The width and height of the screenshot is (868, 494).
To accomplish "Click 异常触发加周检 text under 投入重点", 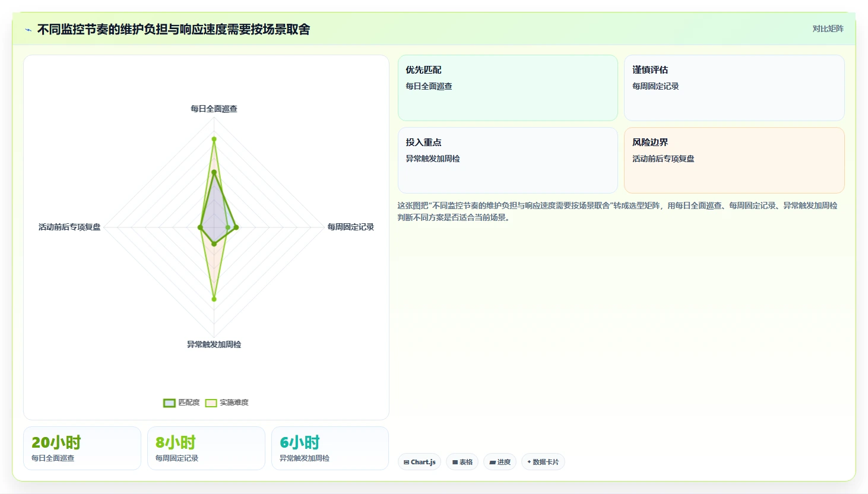I will (433, 159).
